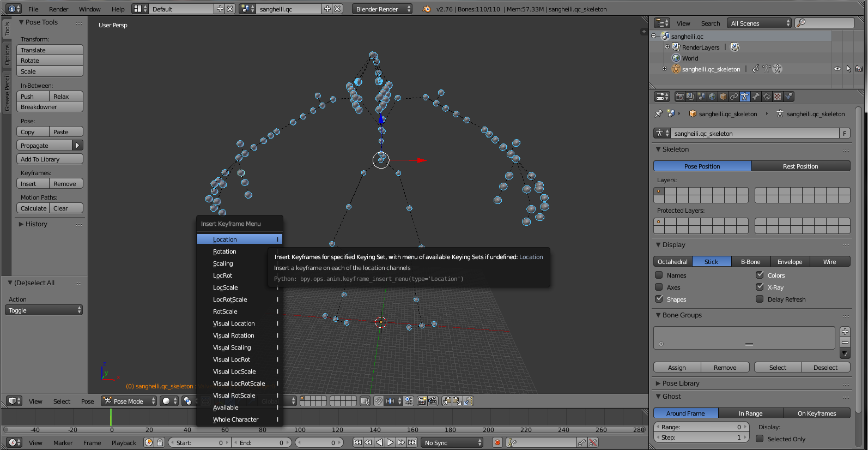Select the B-Bone display tab
The width and height of the screenshot is (868, 450).
750,262
